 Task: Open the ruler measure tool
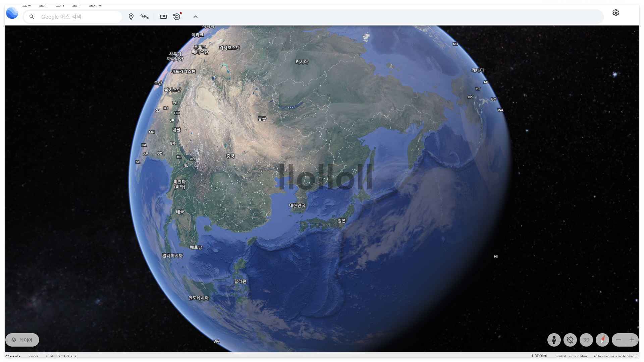(163, 17)
